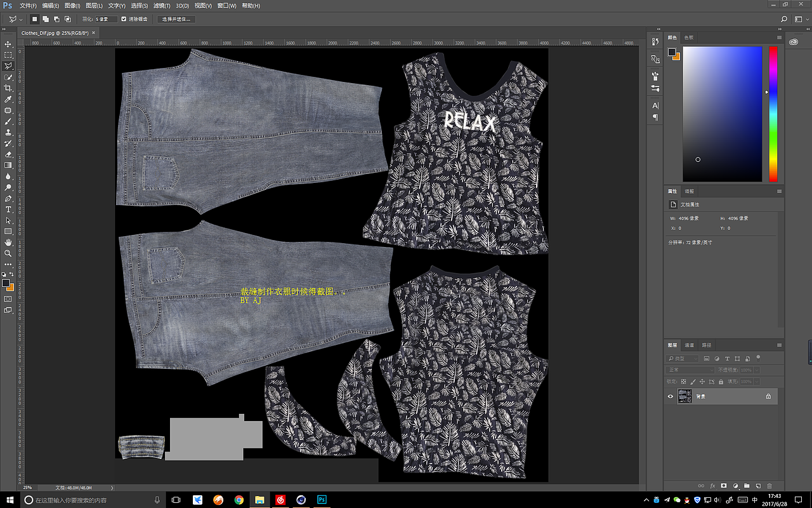Click the 背景 layer thumbnail
812x508 pixels.
pyautogui.click(x=684, y=396)
